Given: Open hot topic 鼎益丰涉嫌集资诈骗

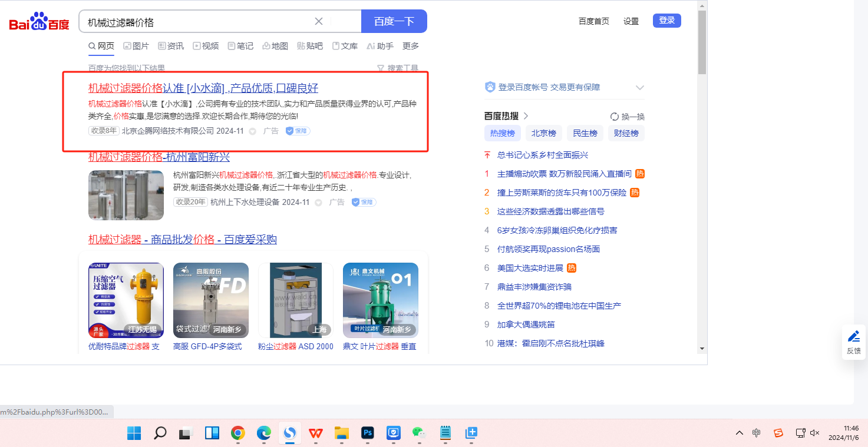Looking at the screenshot, I should tap(534, 287).
